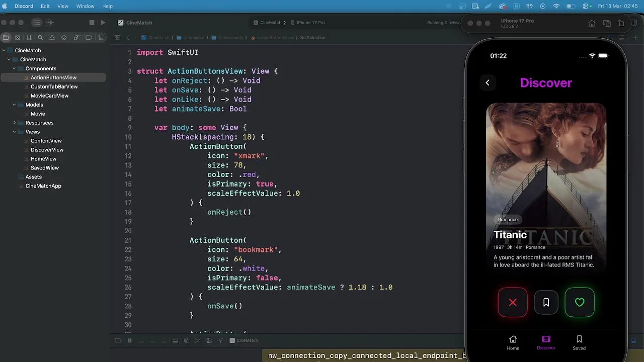Open the Breakpoint navigator icon

[89, 38]
